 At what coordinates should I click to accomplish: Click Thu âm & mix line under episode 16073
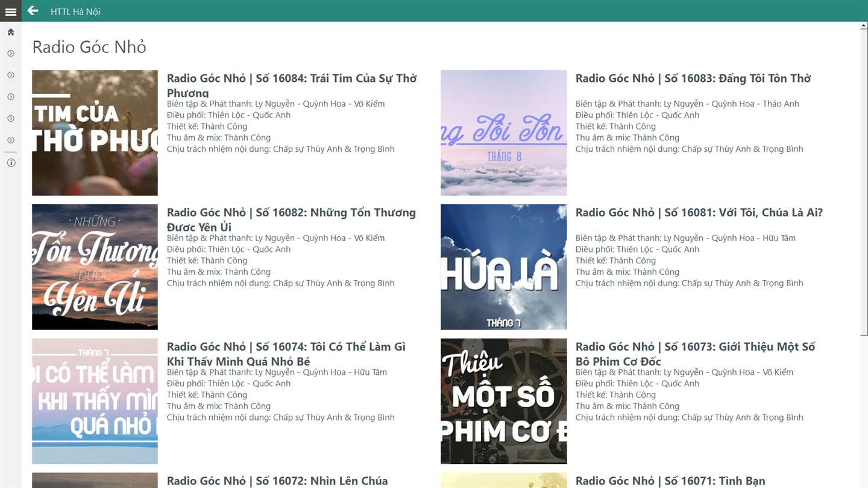tap(627, 406)
